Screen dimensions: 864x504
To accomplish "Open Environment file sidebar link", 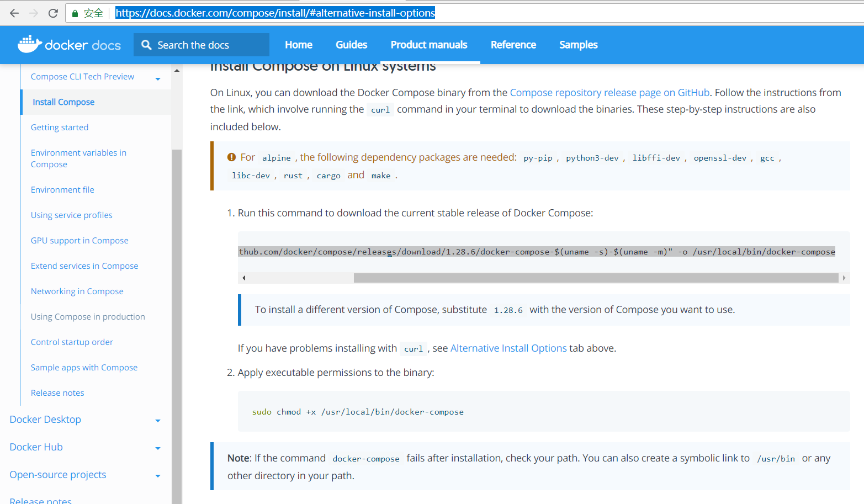I will coord(62,190).
